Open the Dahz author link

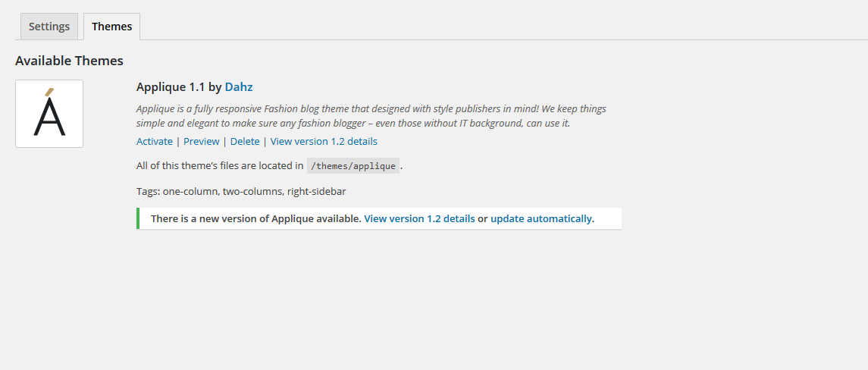pos(239,86)
